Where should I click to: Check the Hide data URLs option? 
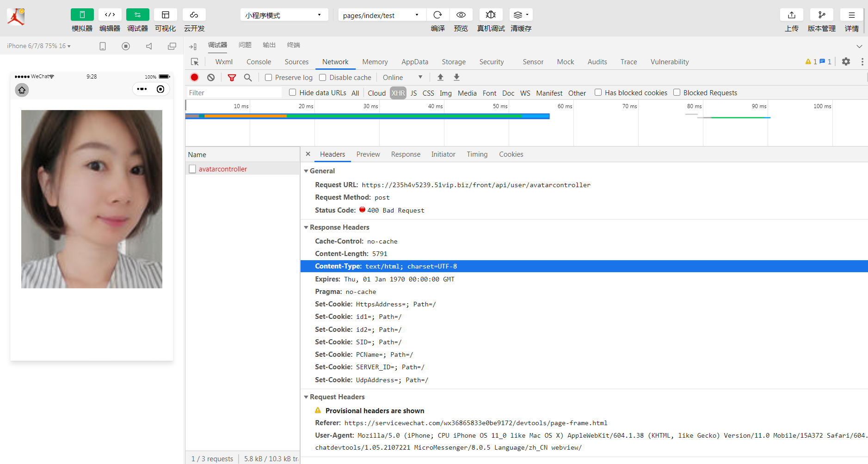[293, 92]
